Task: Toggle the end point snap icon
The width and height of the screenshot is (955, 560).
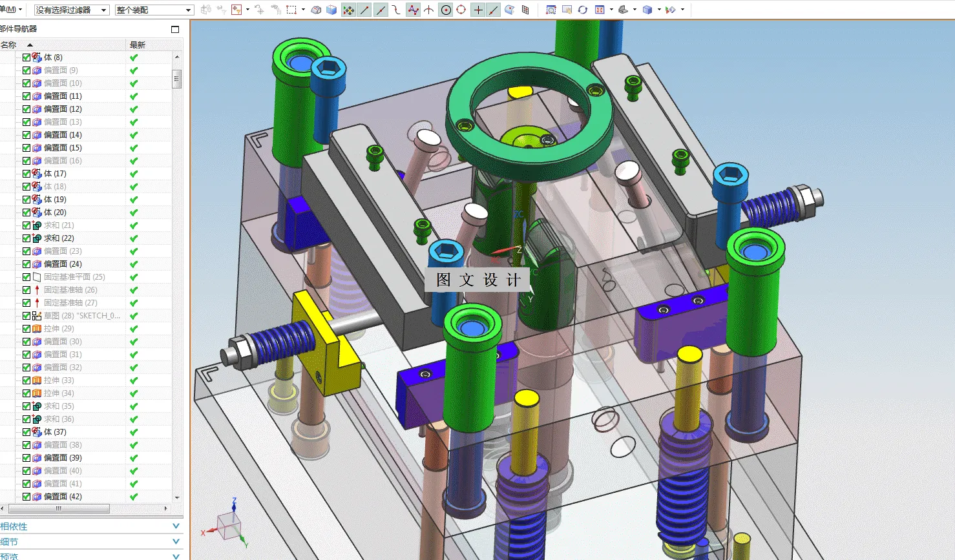Action: [364, 10]
